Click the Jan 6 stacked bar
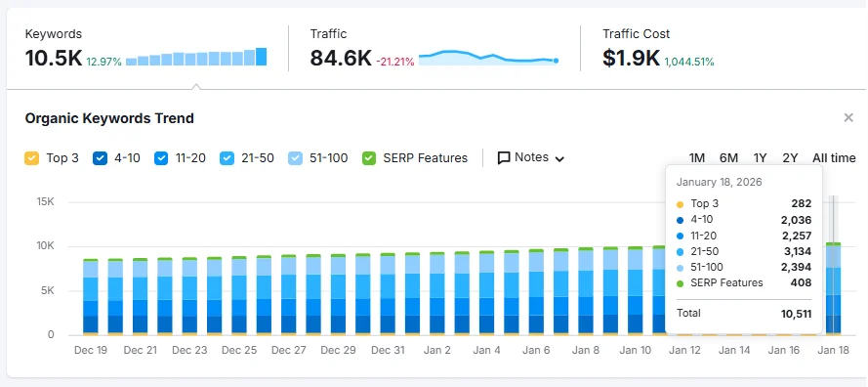 (536, 293)
